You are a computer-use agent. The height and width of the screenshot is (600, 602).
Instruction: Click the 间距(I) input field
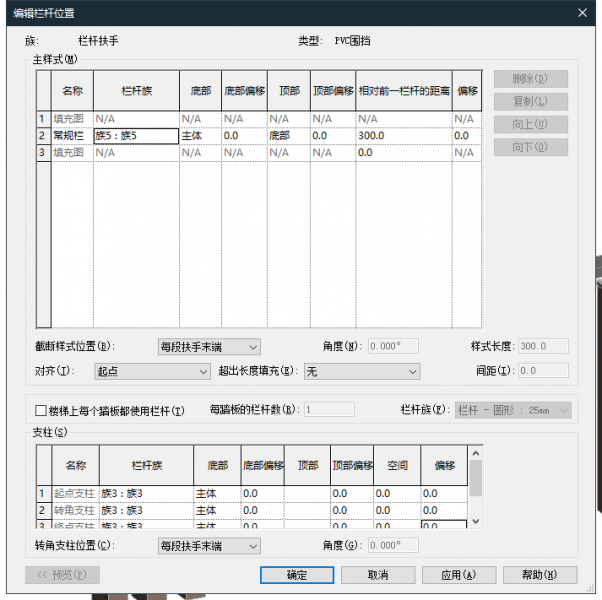[543, 371]
